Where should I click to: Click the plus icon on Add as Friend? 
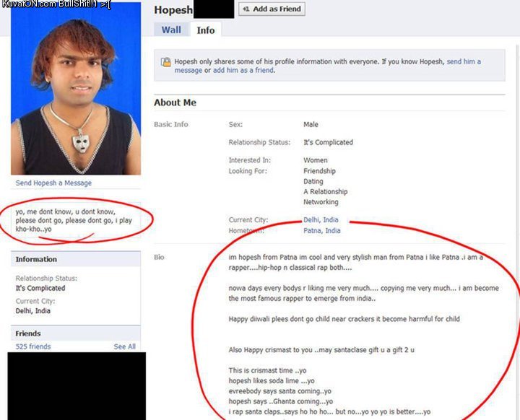(246, 9)
